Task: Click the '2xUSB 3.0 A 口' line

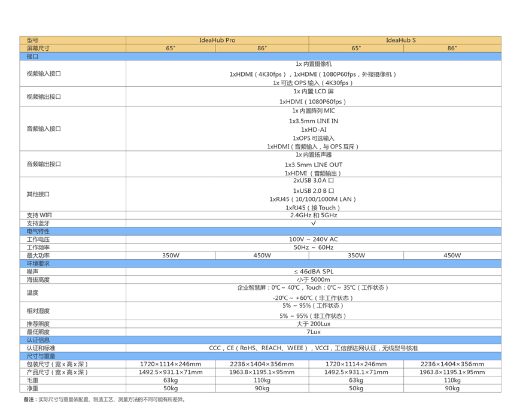Action: click(314, 181)
